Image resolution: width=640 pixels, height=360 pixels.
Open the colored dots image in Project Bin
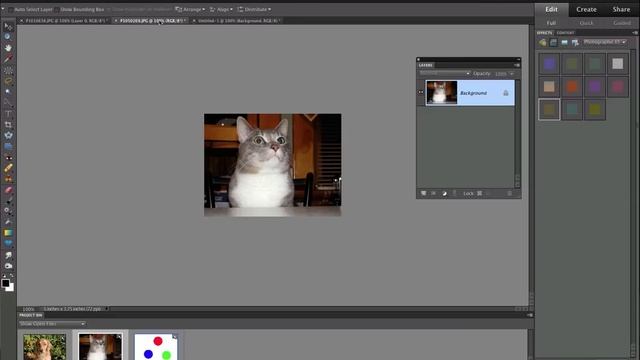[x=156, y=347]
